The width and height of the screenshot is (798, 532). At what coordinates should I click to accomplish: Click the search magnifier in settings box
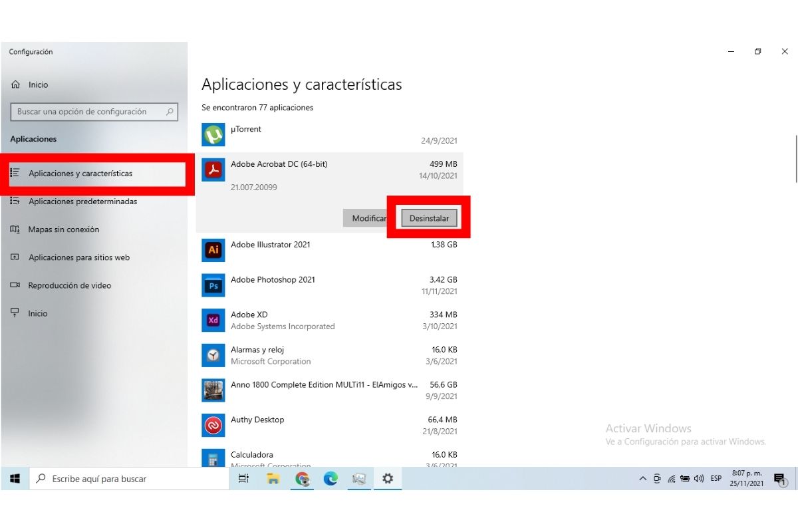click(x=170, y=112)
